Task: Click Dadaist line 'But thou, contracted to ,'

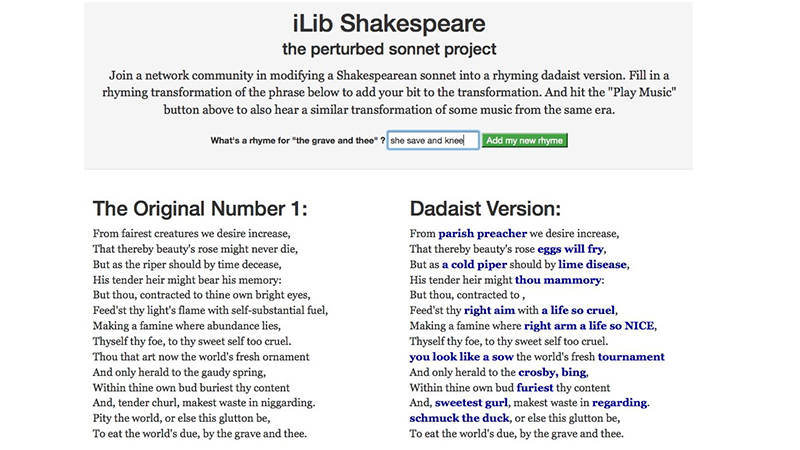Action: coord(467,295)
